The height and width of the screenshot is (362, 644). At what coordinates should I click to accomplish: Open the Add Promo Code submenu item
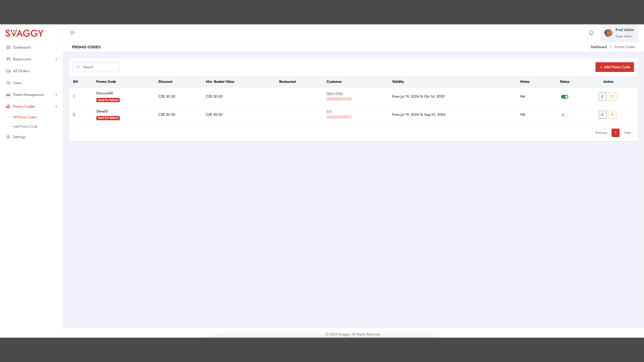pyautogui.click(x=25, y=127)
